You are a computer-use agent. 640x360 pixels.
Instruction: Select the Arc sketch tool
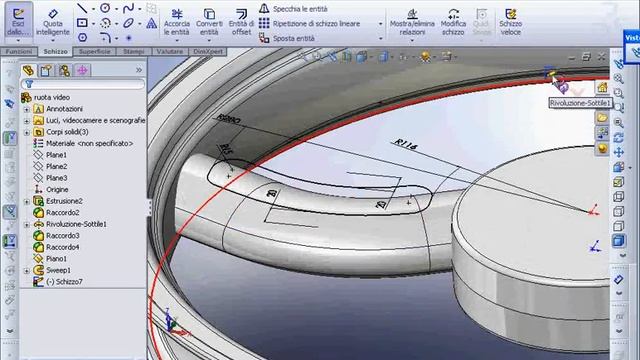click(105, 23)
